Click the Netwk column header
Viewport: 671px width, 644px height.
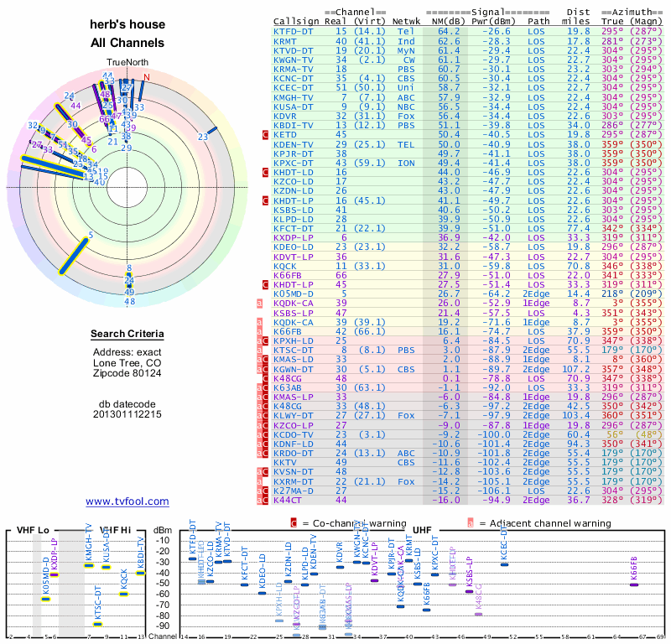[406, 22]
